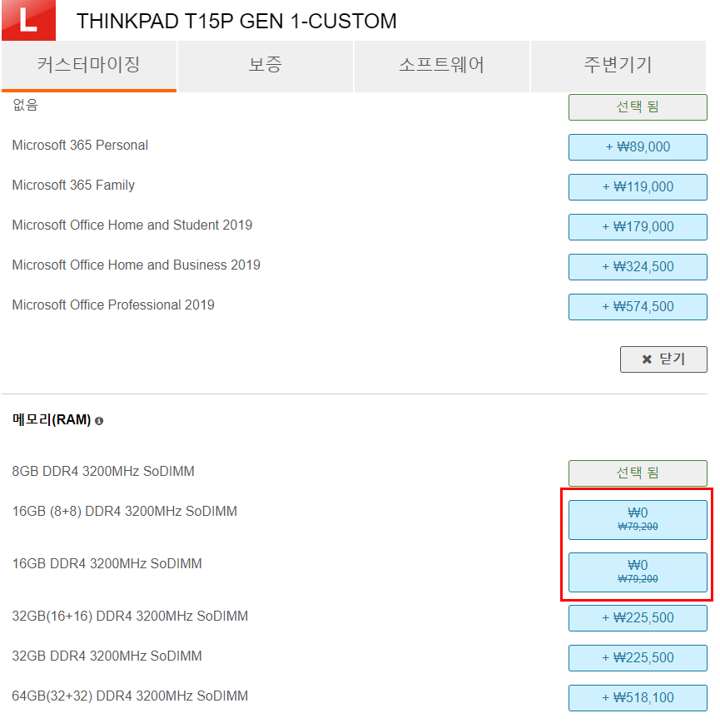Screen dimensions: 720x728
Task: Click 'Microsoft Office Home and Business 2019' text
Action: click(x=137, y=265)
